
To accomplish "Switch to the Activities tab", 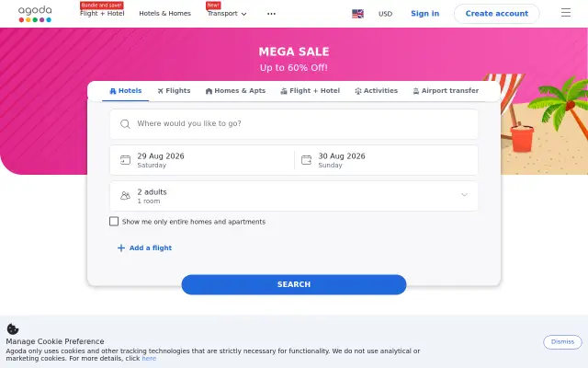I will [x=376, y=91].
